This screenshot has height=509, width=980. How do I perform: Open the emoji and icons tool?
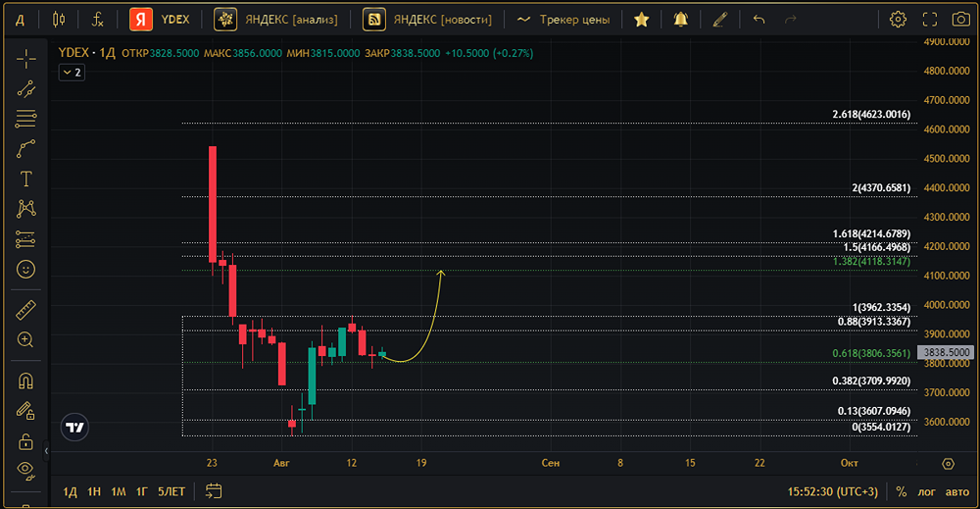[25, 270]
